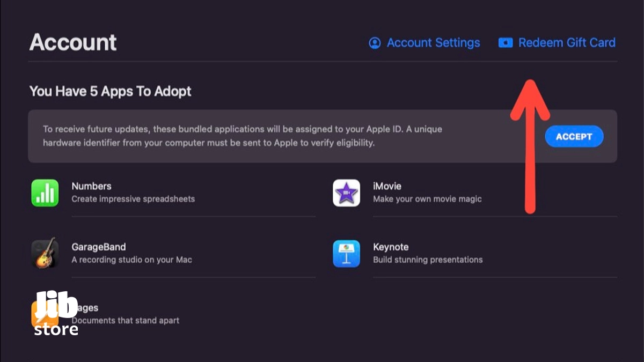Open the Redeem Gift Card link
The height and width of the screenshot is (362, 644).
coord(567,43)
